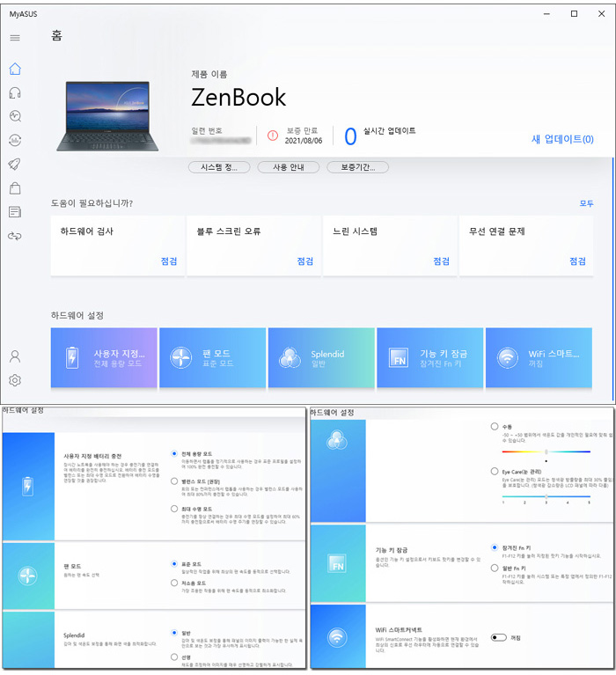The width and height of the screenshot is (616, 675).
Task: Select 밸런스 모드 [권장] battery option
Action: click(x=174, y=481)
